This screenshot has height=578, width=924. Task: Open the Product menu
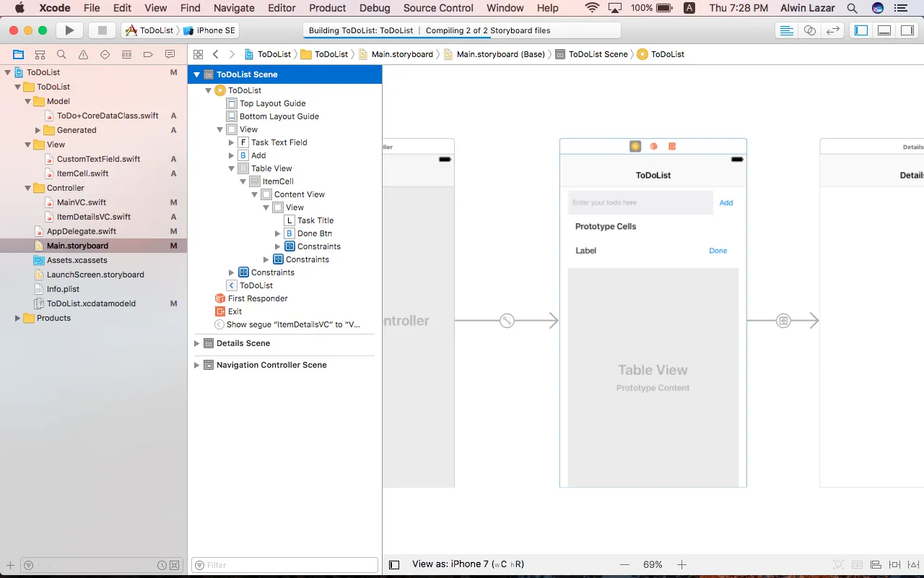tap(328, 8)
